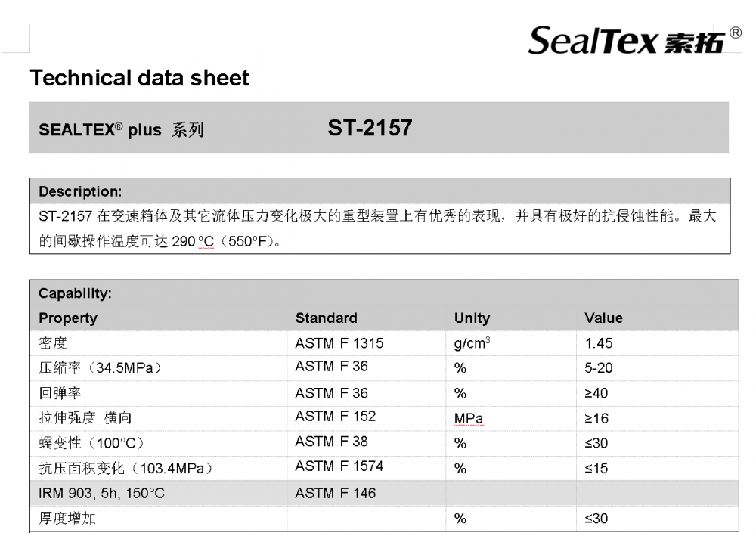The width and height of the screenshot is (756, 533).
Task: Click the SEALTEX plus series label
Action: [x=122, y=130]
